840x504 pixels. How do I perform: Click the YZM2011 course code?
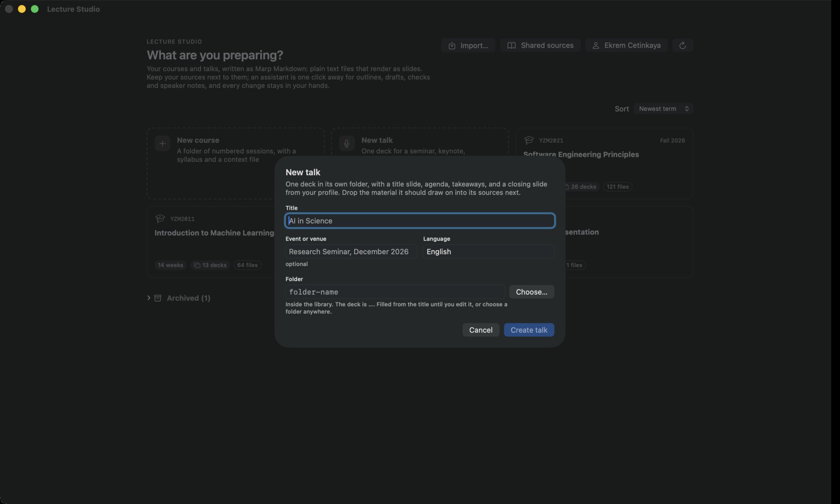click(x=182, y=219)
